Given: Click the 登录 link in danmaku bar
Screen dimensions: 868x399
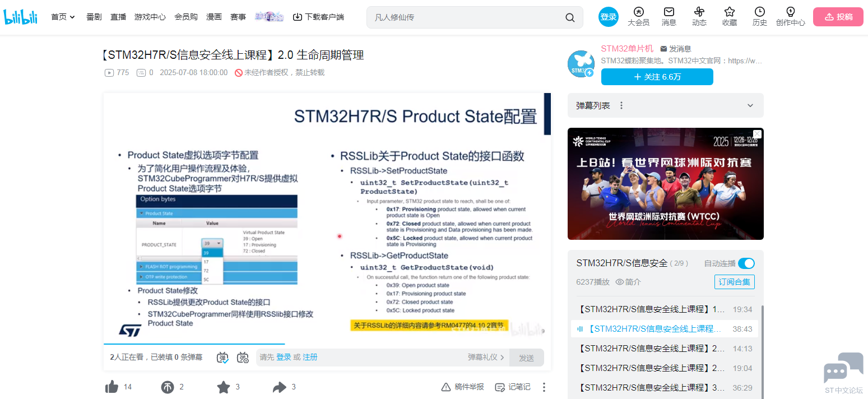Looking at the screenshot, I should [x=284, y=358].
